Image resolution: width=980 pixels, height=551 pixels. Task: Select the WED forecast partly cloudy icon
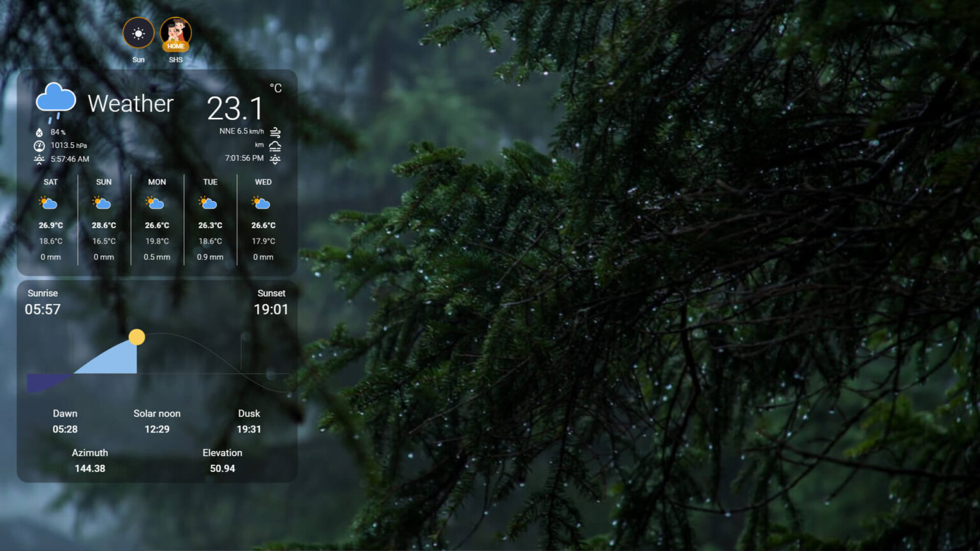[x=262, y=203]
